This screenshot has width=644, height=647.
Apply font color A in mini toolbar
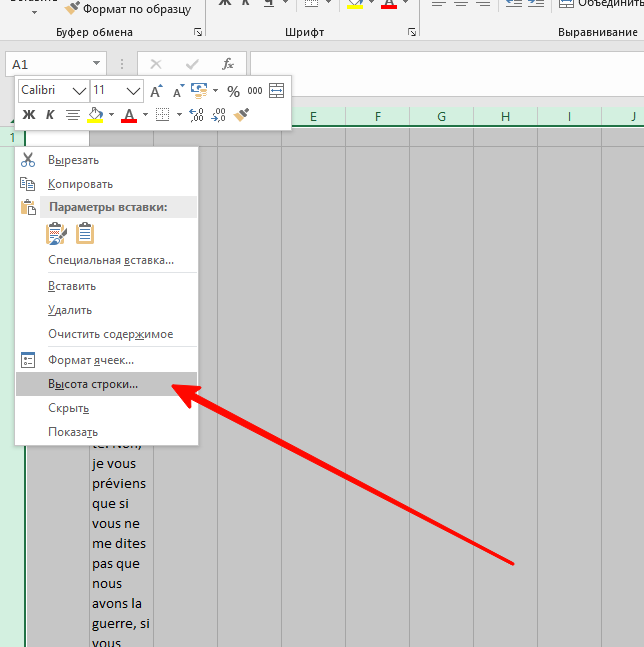tap(129, 115)
